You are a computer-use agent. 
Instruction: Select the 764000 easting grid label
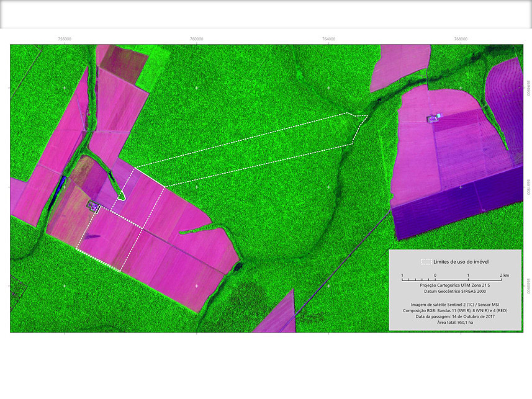328,38
